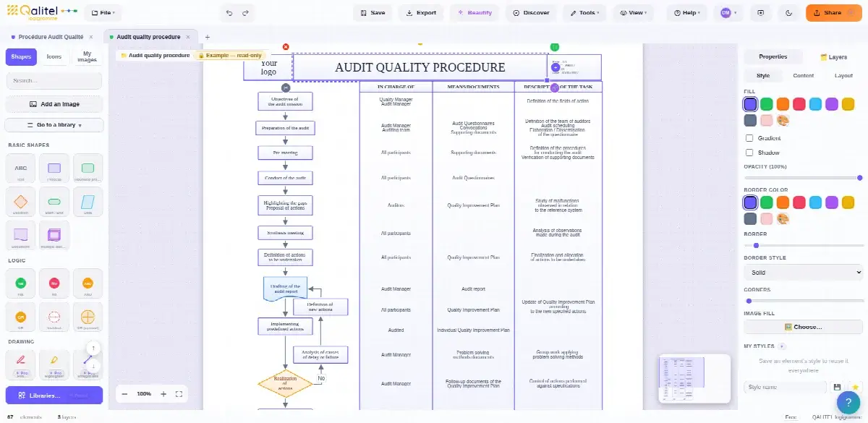Image resolution: width=868 pixels, height=423 pixels.
Task: Select the green rounded process shape
Action: pos(88,168)
